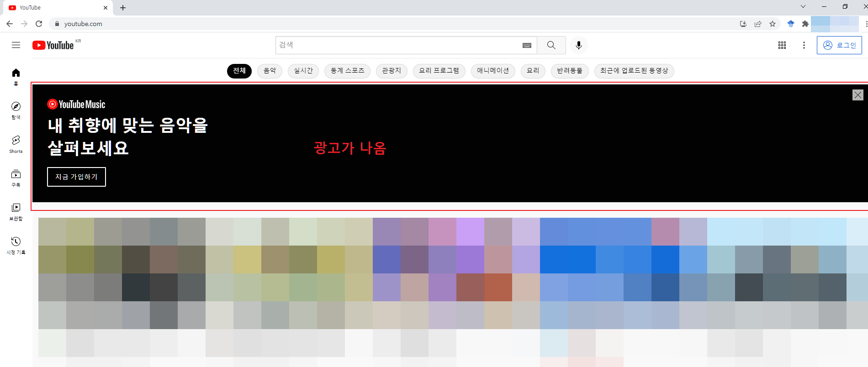The image size is (868, 367).
Task: Click the share page icon in address bar
Action: (758, 24)
